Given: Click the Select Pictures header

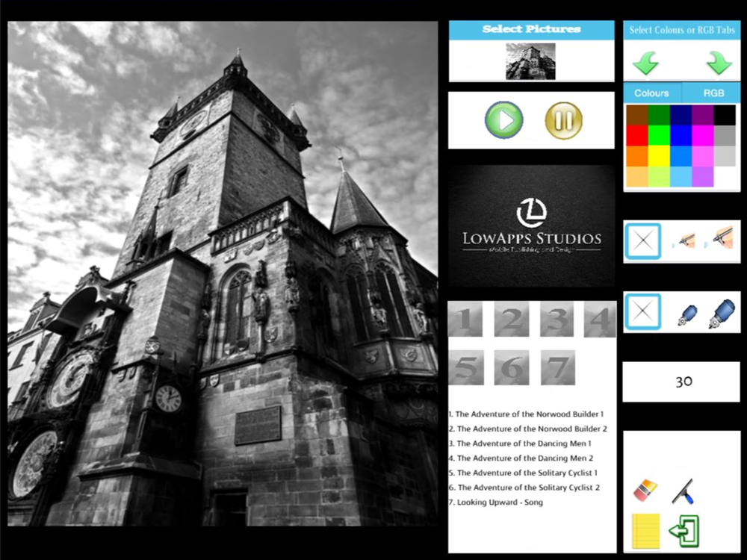Looking at the screenshot, I should pyautogui.click(x=532, y=29).
